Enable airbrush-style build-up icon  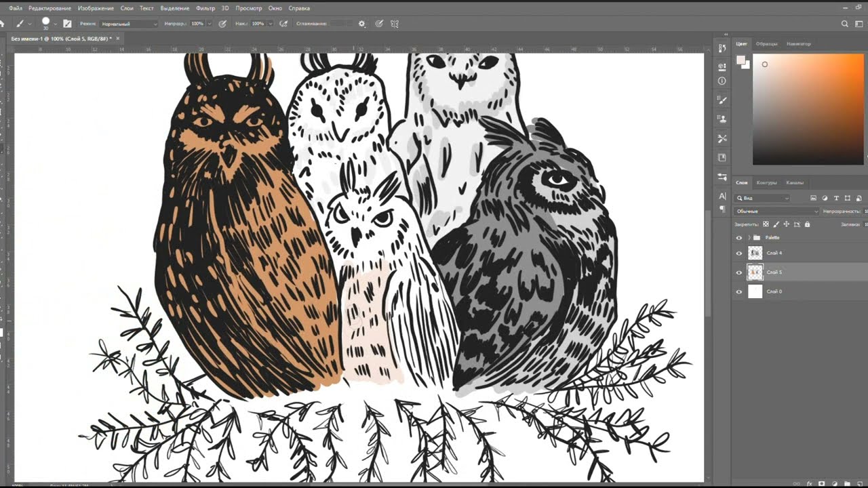tap(283, 23)
